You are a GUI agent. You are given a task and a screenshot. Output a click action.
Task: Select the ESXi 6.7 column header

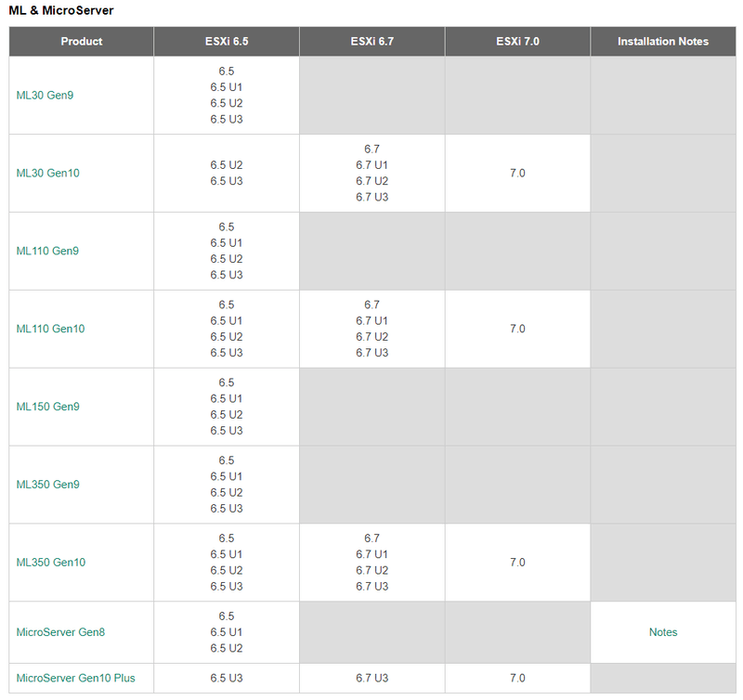point(372,42)
